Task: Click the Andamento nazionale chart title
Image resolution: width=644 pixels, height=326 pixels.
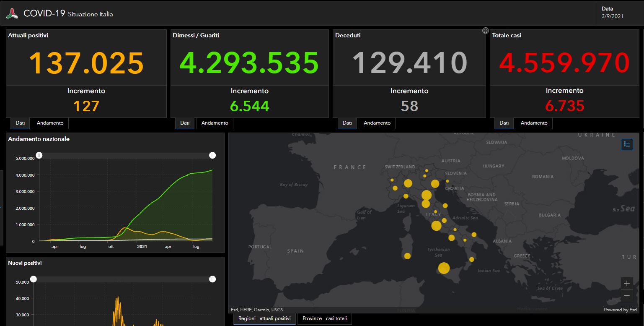Action: 39,139
